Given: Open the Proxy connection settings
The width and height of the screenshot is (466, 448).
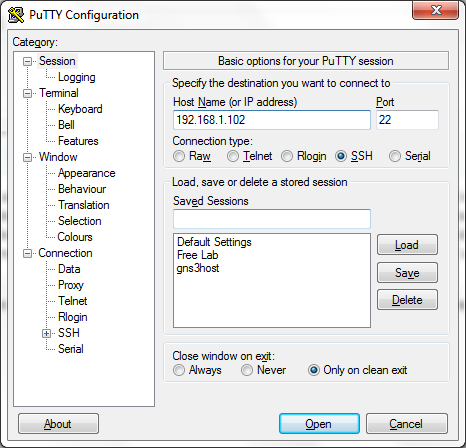Looking at the screenshot, I should pos(71,285).
